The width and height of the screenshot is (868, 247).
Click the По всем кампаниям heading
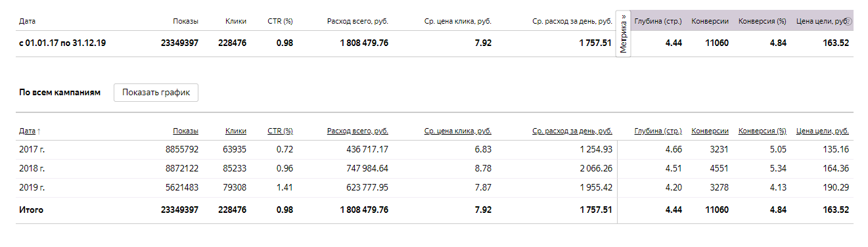[x=60, y=93]
